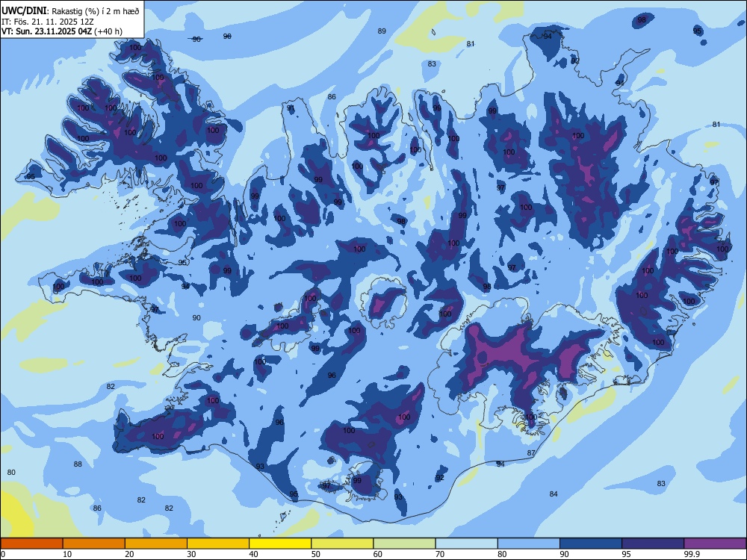Choose the amber 30–40 legend segment
The height and width of the screenshot is (560, 747).
(x=218, y=544)
